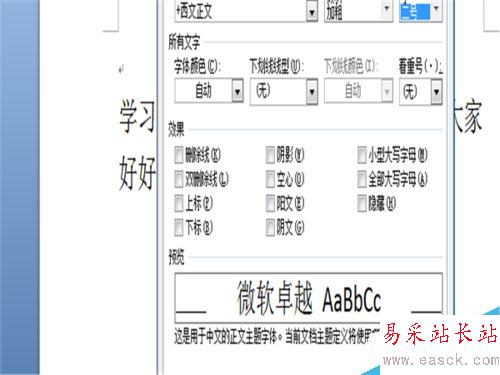Toggle the 阴文 engrave checkbox
This screenshot has height=375, width=500.
pyautogui.click(x=270, y=228)
